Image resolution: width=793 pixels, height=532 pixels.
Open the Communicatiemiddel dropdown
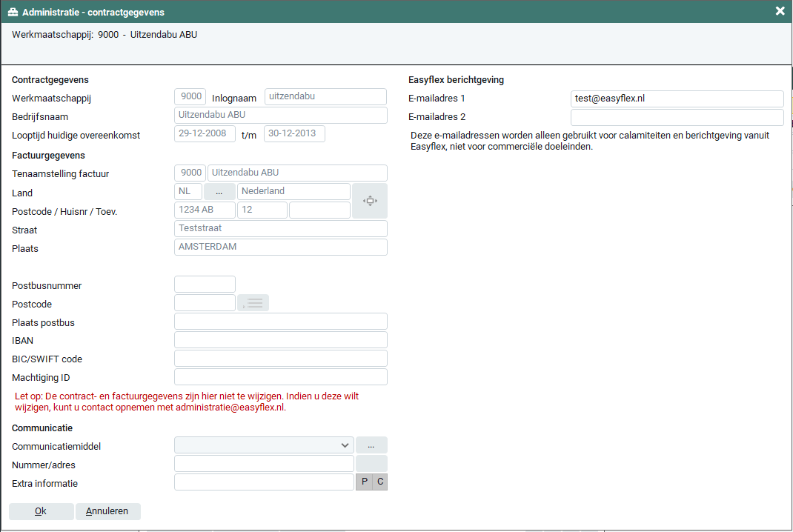point(264,445)
